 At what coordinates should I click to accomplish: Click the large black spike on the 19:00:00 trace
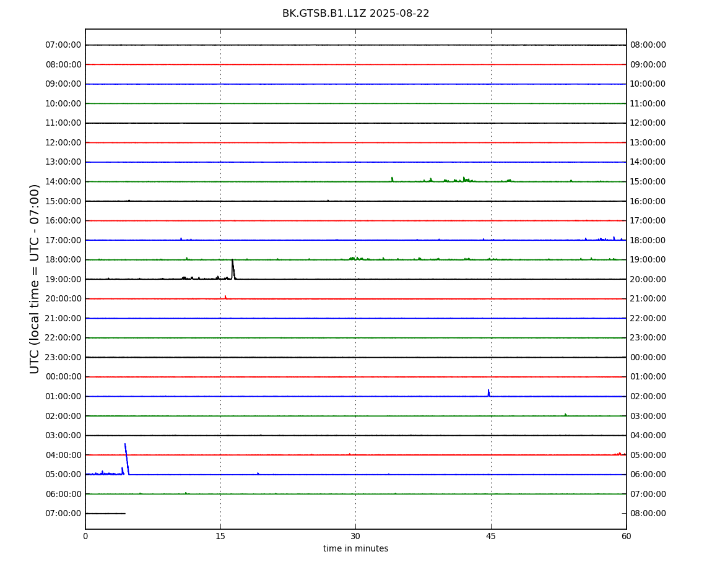pos(233,269)
